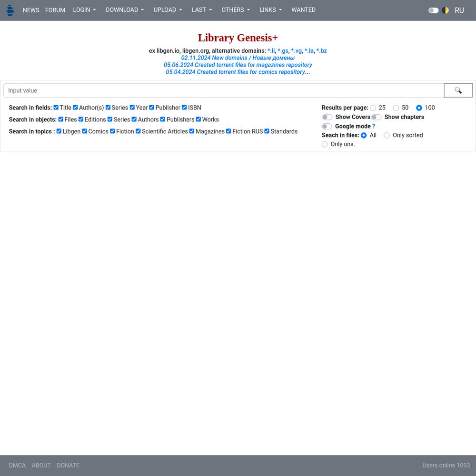The width and height of the screenshot is (476, 476).
Task: Enable the Show chapters switch
Action: (376, 117)
